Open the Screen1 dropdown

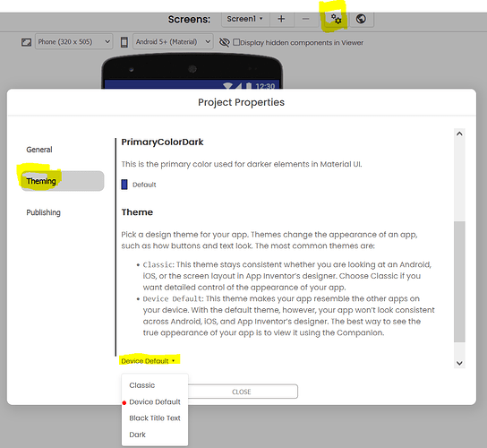[x=245, y=19]
